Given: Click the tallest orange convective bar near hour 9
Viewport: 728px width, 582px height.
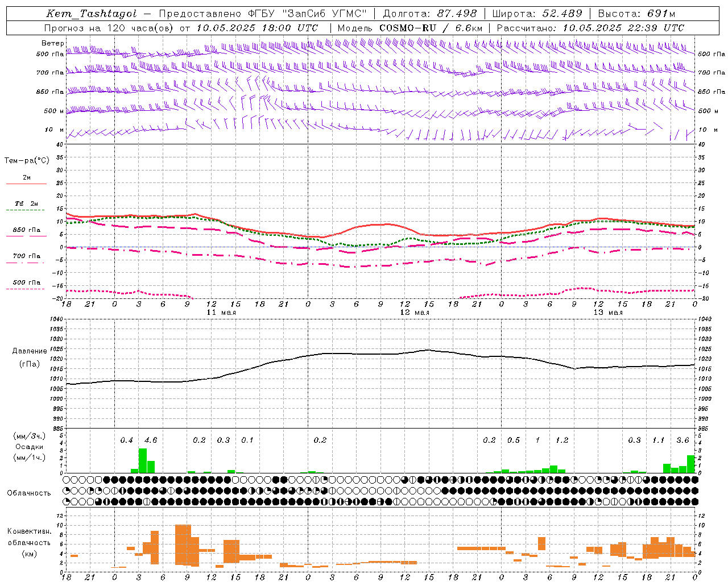Looking at the screenshot, I should [x=183, y=545].
